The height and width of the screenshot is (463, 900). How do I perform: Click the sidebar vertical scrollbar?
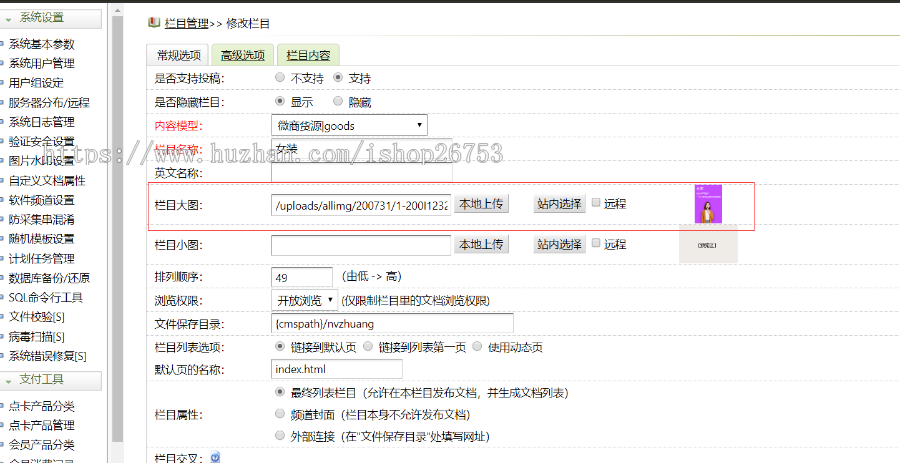coord(118,229)
